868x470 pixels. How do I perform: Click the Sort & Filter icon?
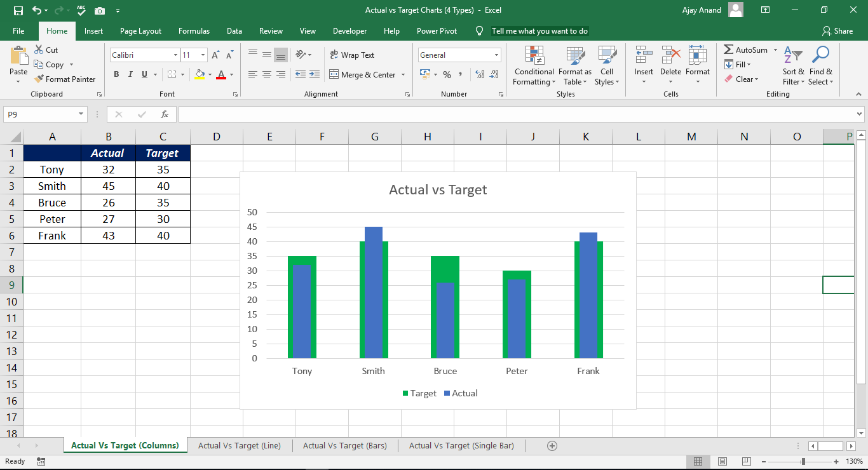(x=792, y=65)
